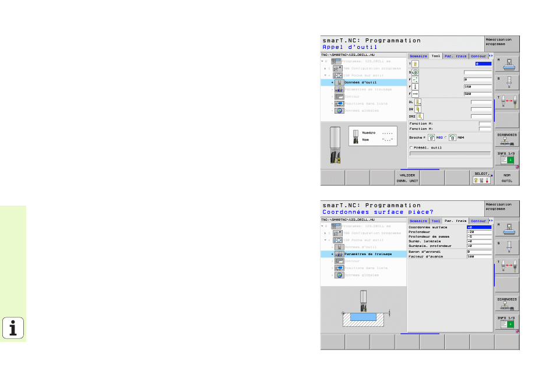The width and height of the screenshot is (556, 392).
Task: Open Contour tab in Appel d'outil screen
Action: pos(478,56)
